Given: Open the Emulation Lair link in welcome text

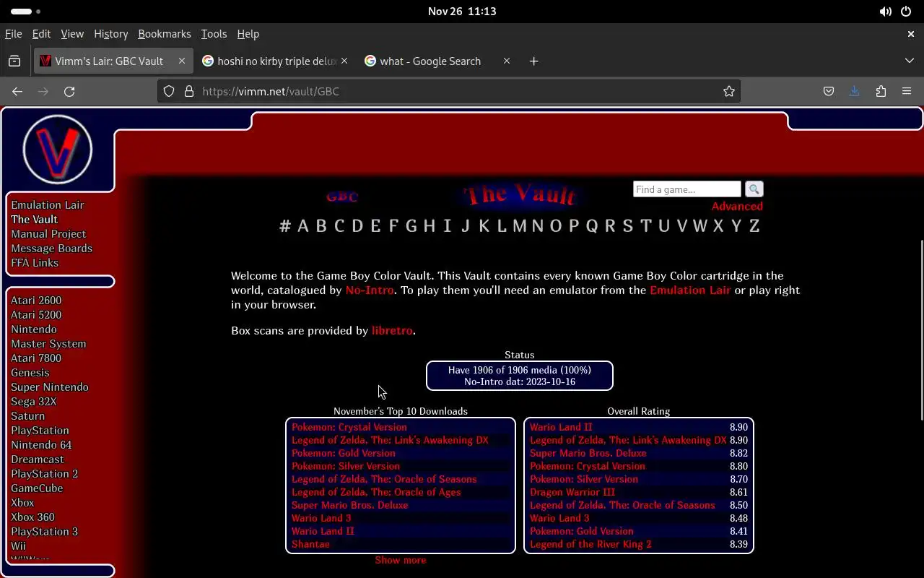Looking at the screenshot, I should [690, 290].
